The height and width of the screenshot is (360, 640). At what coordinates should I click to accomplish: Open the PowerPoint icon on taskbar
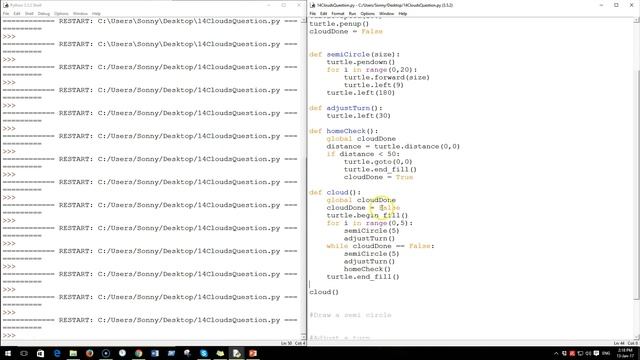click(253, 353)
